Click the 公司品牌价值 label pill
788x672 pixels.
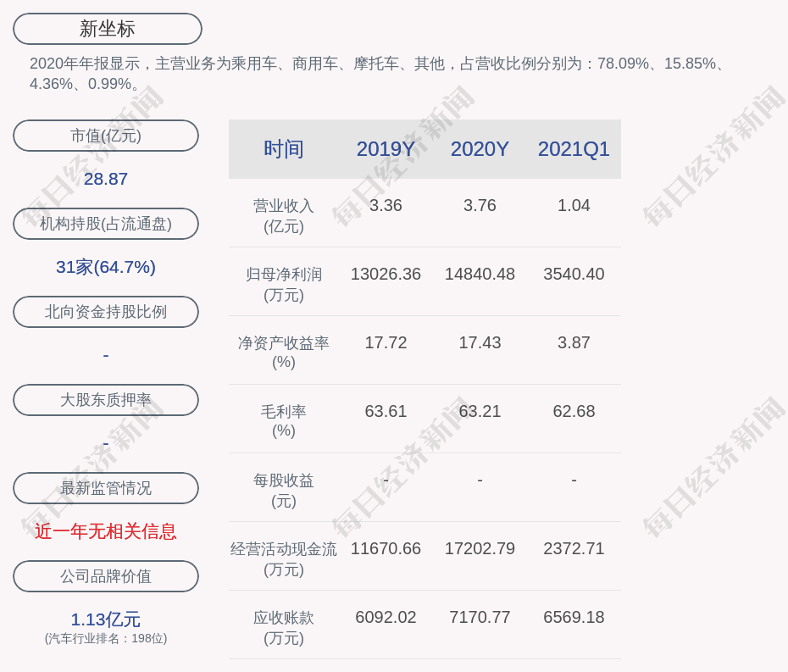click(x=106, y=576)
